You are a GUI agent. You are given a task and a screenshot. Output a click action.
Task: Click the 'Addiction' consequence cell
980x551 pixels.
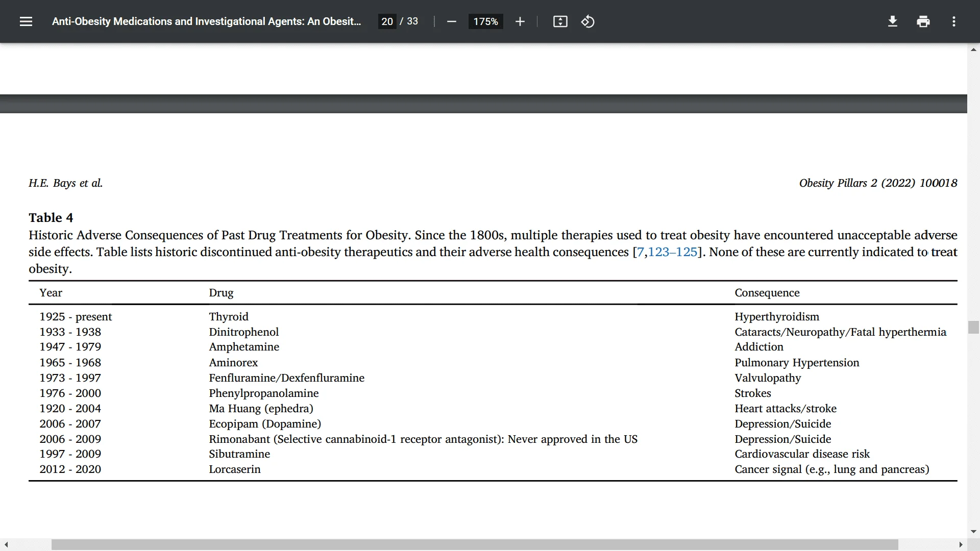pyautogui.click(x=758, y=347)
